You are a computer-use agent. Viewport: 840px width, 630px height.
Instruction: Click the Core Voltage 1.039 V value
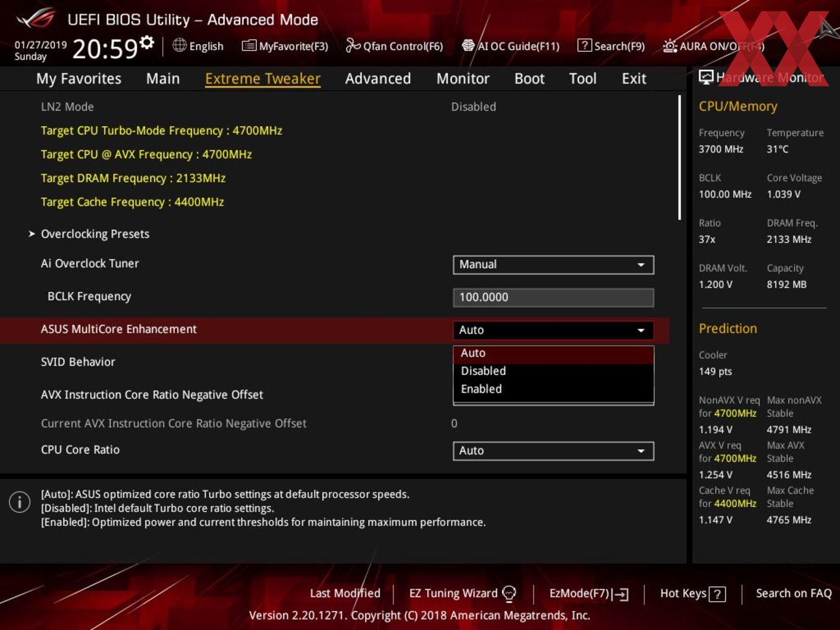tap(783, 194)
